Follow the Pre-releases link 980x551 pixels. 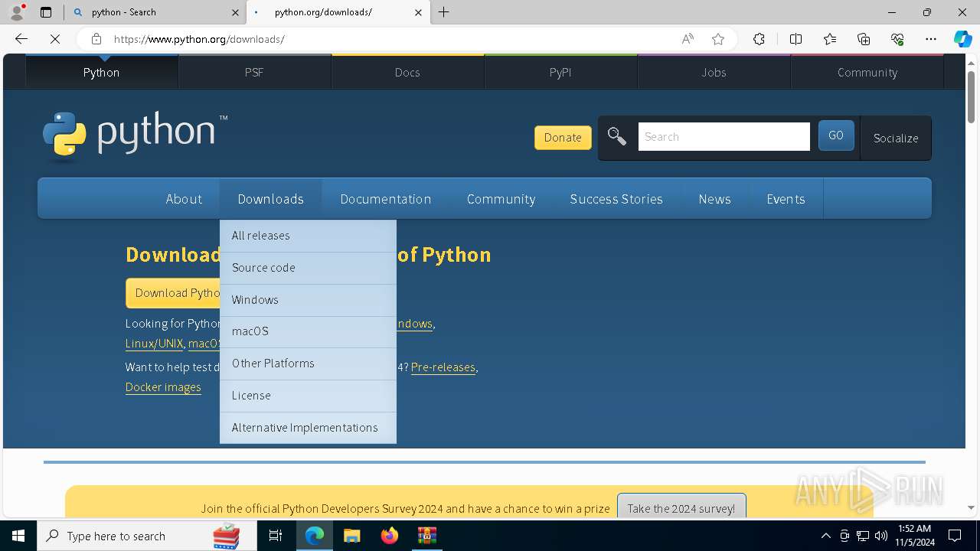tap(443, 367)
